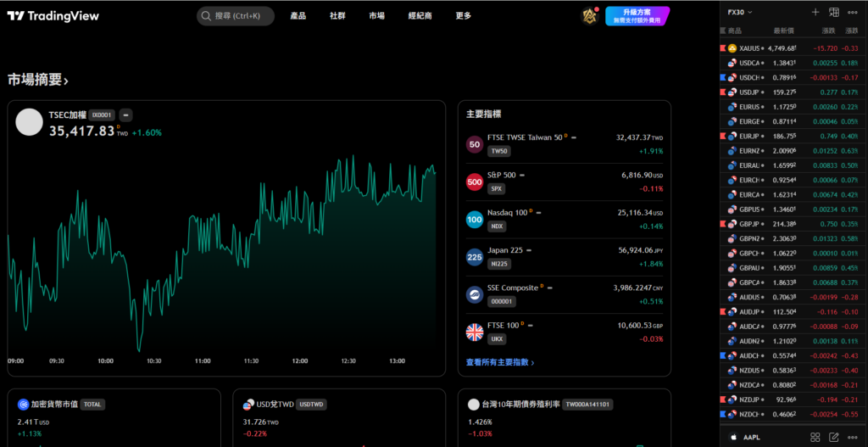Expand the FX30 watchlist dropdown

pos(740,12)
